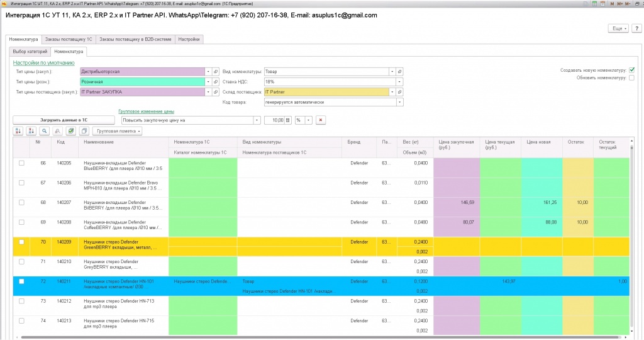
Task: Expand 'Повысить закупочную цену на' dropdown
Action: point(257,120)
